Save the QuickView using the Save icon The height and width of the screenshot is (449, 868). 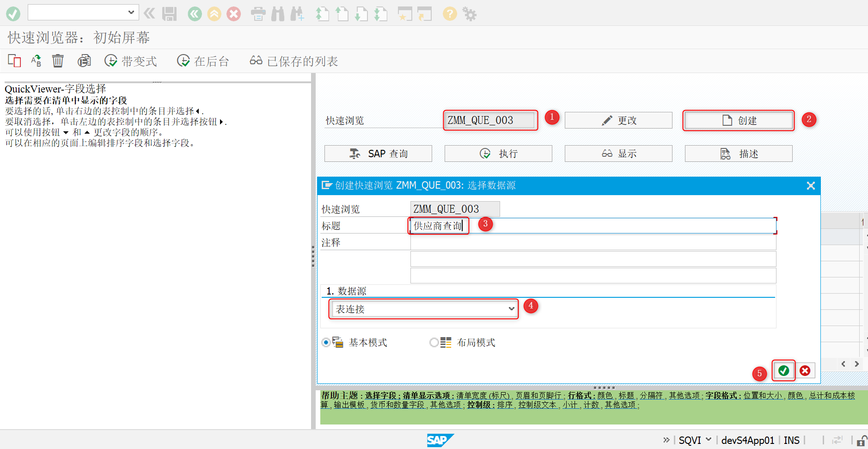tap(169, 13)
